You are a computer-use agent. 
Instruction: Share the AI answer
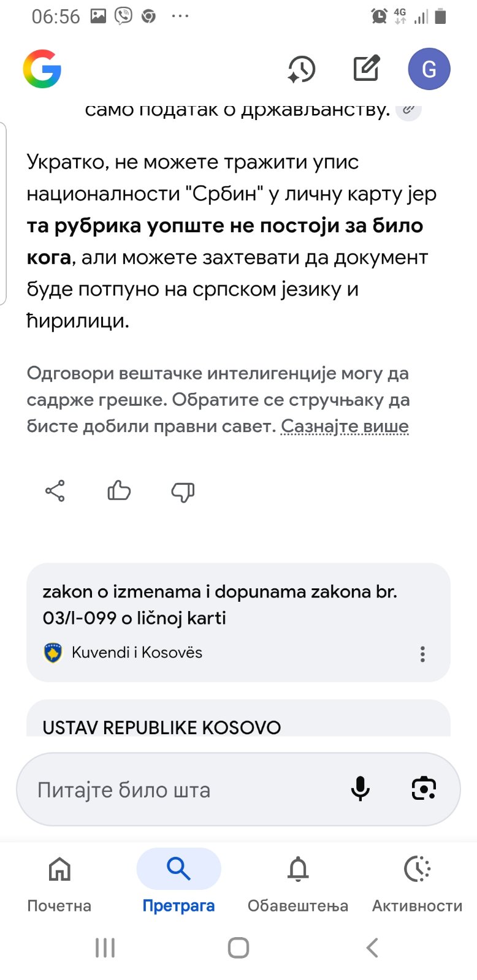click(55, 491)
